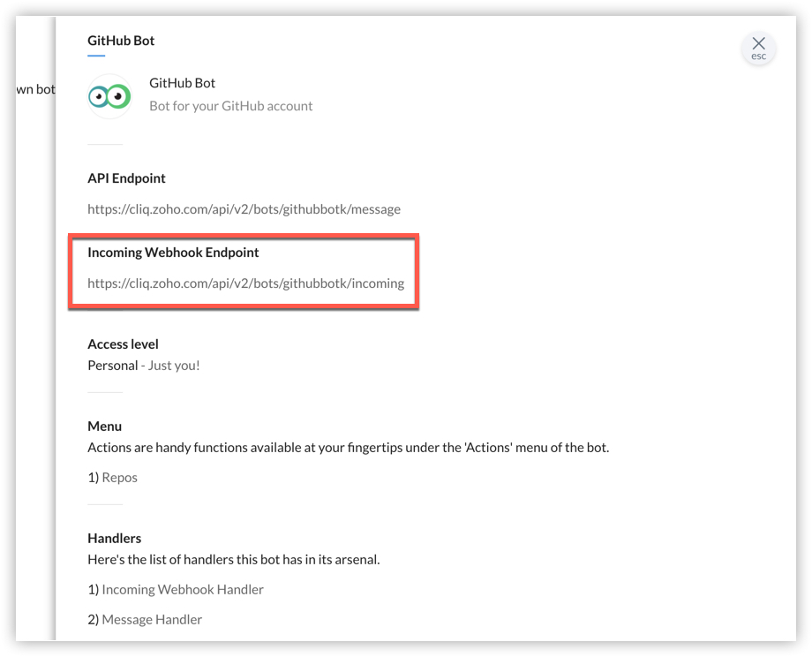Open the Repos menu action
The image size is (812, 657).
(x=120, y=477)
